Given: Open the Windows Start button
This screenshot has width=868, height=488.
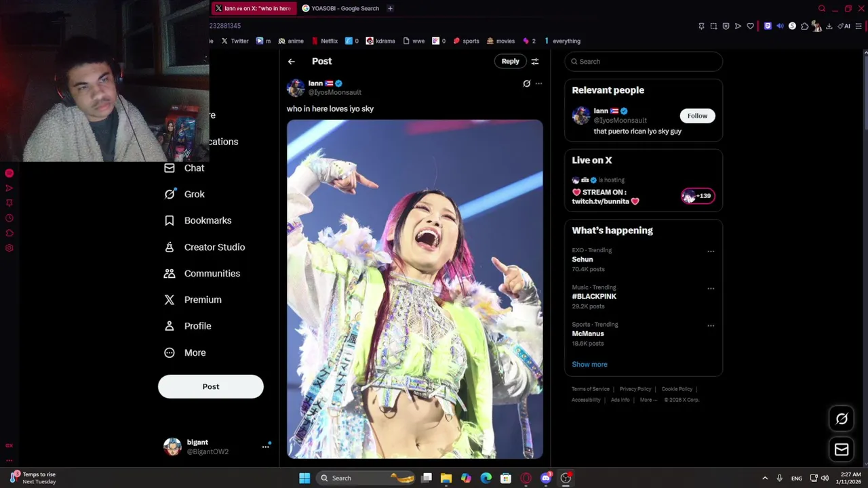Looking at the screenshot, I should [x=304, y=479].
